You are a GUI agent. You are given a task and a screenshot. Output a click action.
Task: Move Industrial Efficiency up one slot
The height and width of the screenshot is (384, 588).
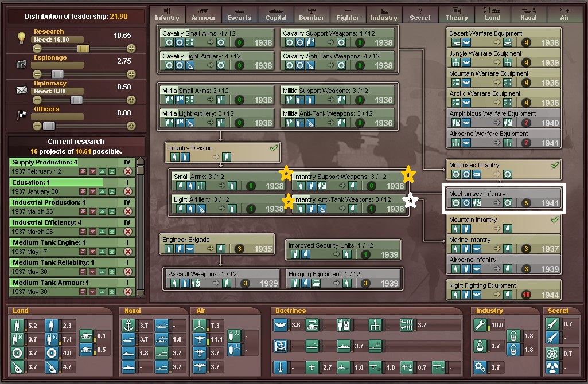click(x=102, y=232)
